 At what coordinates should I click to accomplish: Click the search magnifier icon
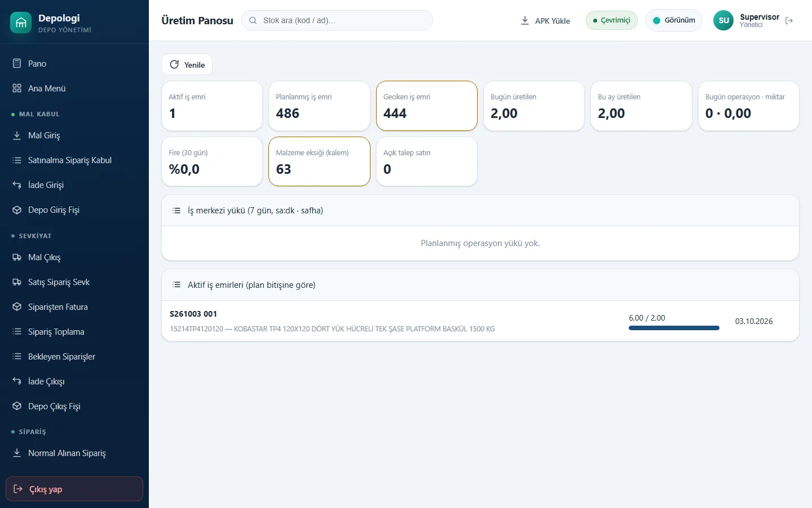click(x=253, y=20)
